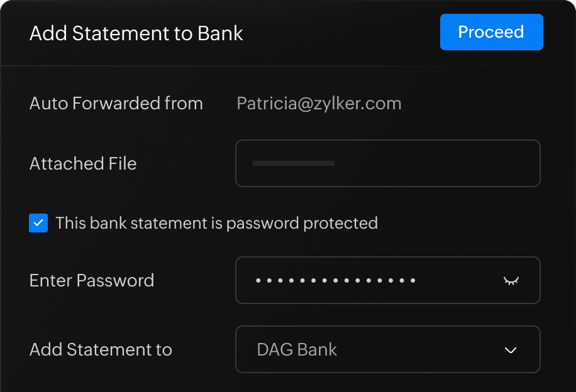Click the 'Add Statement to' label
Image resolution: width=576 pixels, height=392 pixels.
(x=101, y=349)
